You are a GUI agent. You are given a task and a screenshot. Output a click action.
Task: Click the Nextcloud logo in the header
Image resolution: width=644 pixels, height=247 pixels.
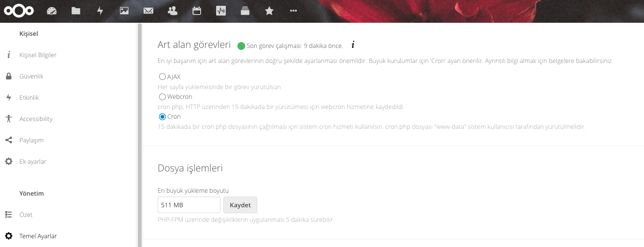click(19, 11)
